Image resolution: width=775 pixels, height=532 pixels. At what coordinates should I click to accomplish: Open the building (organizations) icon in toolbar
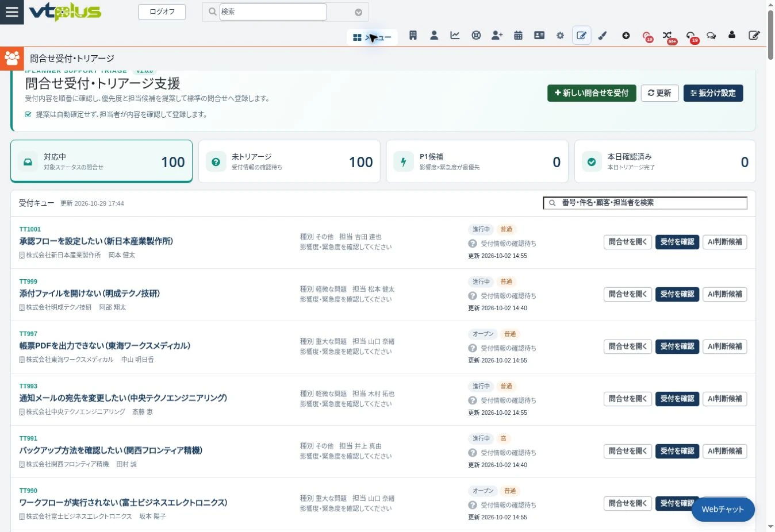click(x=413, y=36)
